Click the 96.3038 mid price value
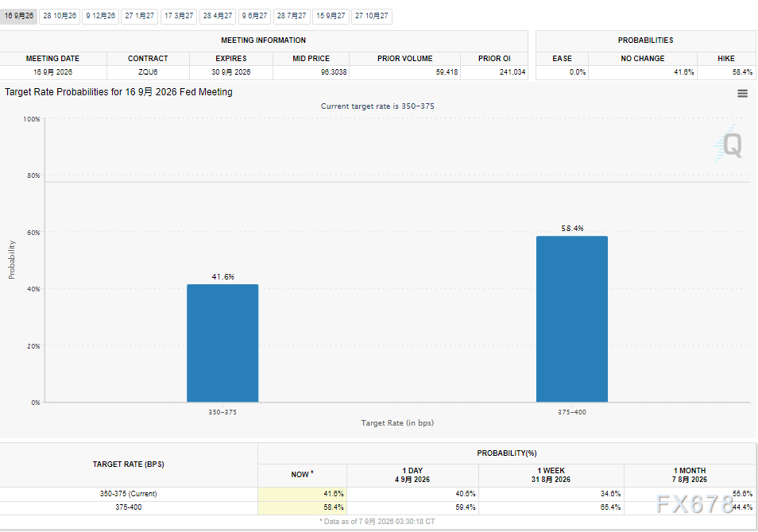 (334, 72)
